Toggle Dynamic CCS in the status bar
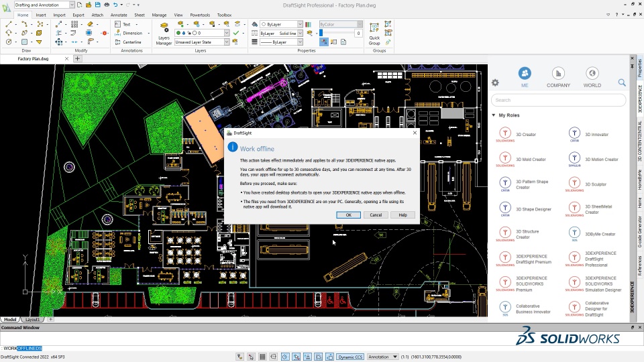The width and height of the screenshot is (644, 362). point(350,357)
